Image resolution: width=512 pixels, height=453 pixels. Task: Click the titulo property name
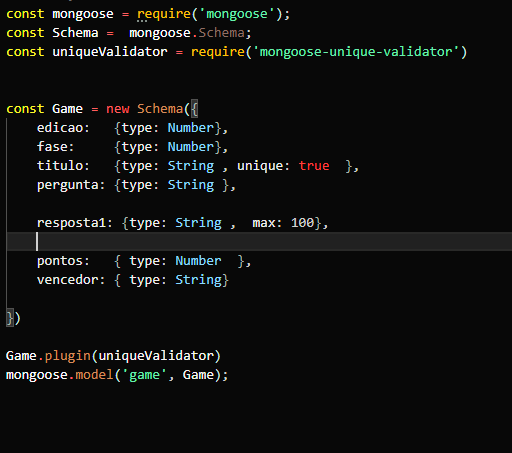coord(63,166)
